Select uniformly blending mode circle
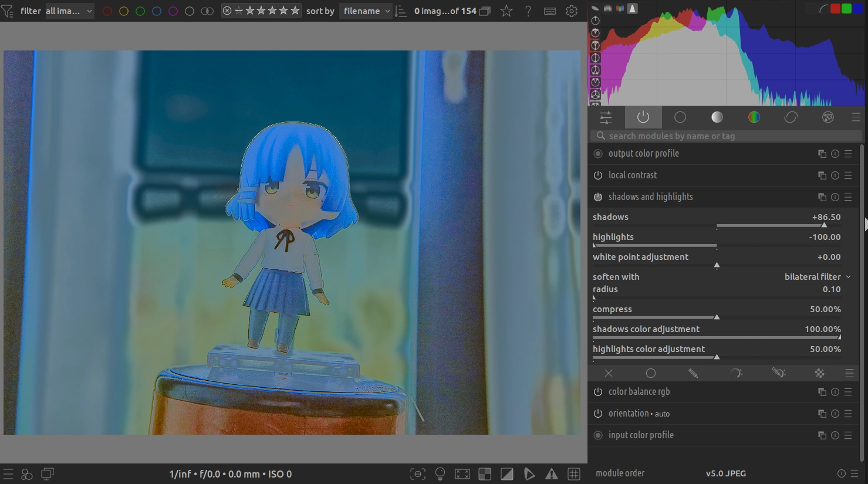The height and width of the screenshot is (484, 868). point(651,373)
